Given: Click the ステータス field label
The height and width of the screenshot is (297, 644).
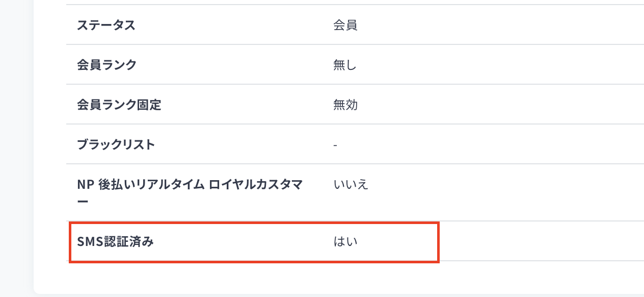Looking at the screenshot, I should point(106,25).
